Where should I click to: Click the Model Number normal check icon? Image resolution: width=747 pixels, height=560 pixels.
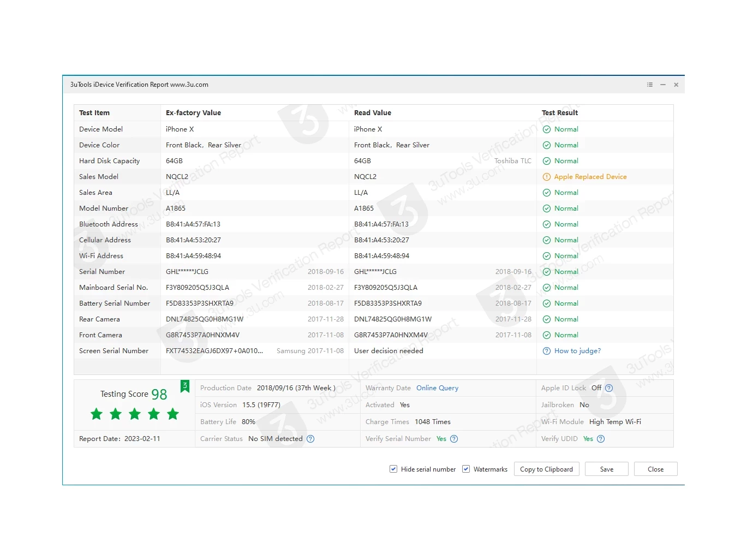[x=547, y=208]
